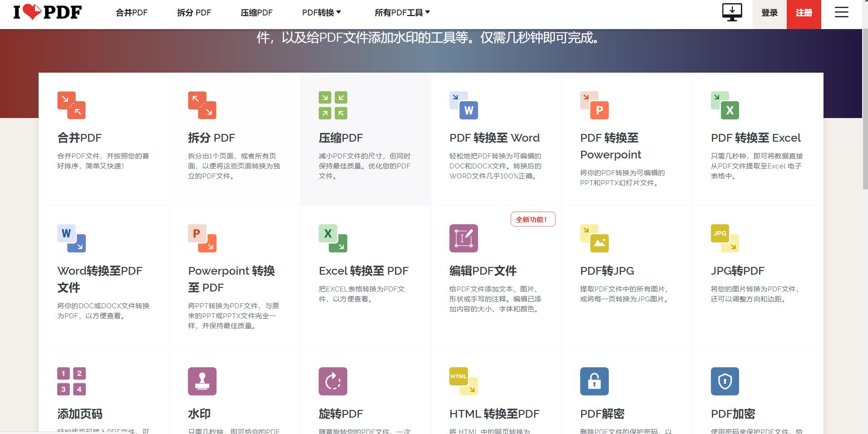Click the 编辑PDF文件 edit tool icon

[464, 238]
